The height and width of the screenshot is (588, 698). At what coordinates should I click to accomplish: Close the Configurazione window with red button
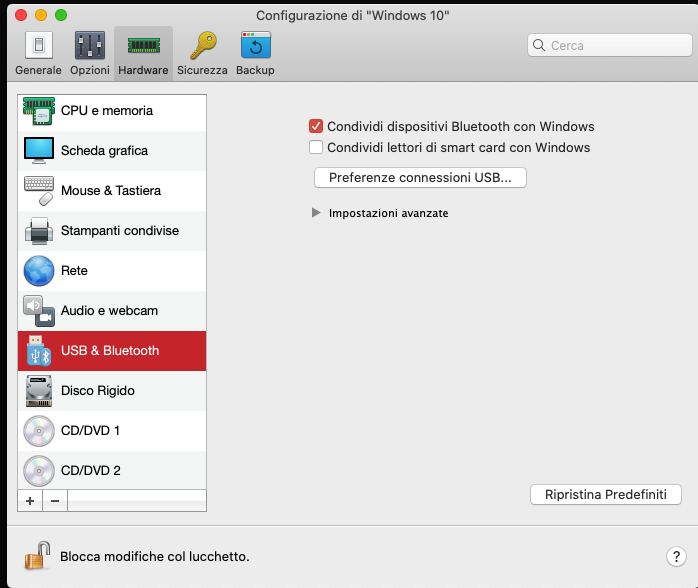[x=21, y=15]
